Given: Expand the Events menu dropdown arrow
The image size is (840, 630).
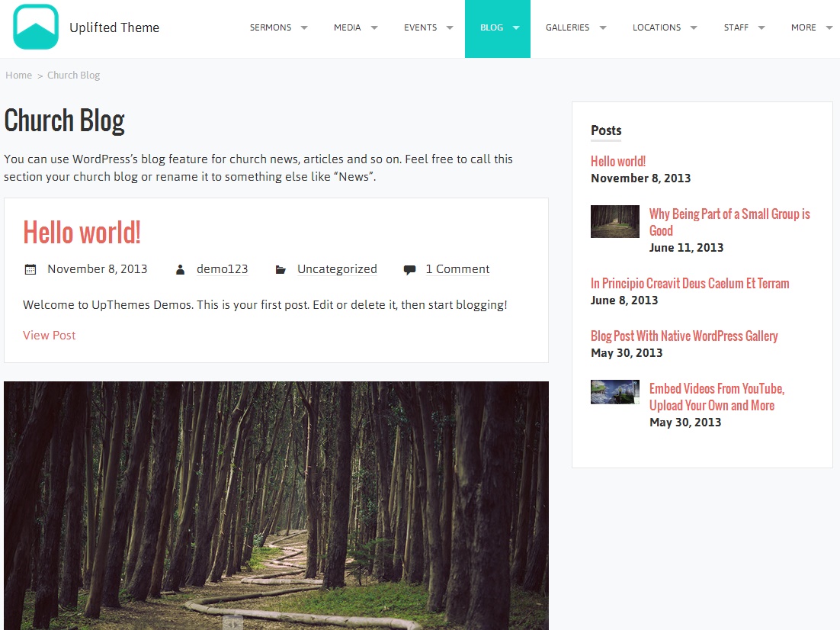Looking at the screenshot, I should pos(450,27).
